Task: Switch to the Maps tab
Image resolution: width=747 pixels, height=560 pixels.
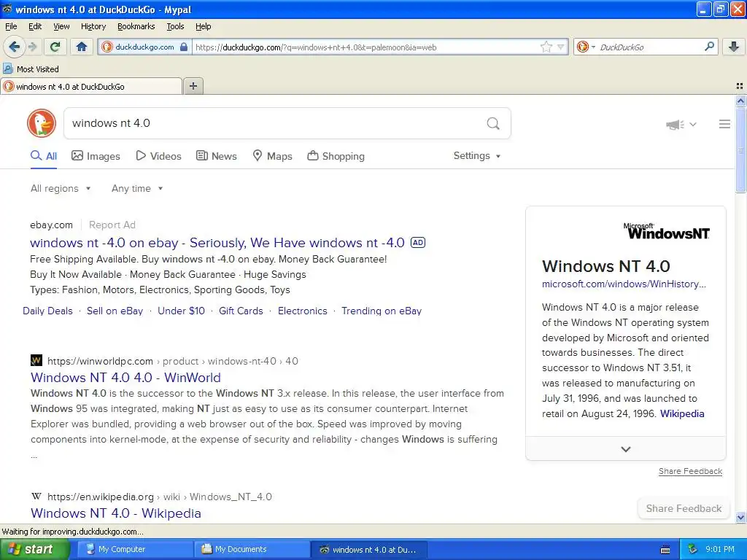Action: pos(272,156)
